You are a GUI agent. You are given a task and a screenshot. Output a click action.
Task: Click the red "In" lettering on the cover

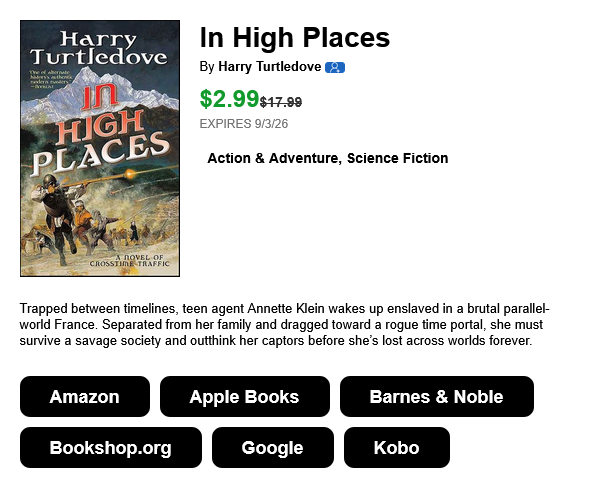tap(99, 96)
